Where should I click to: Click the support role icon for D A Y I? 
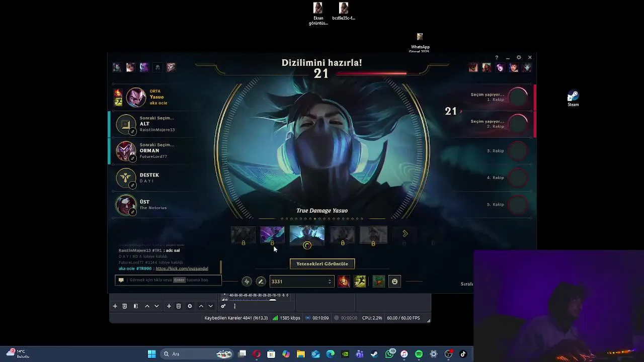pyautogui.click(x=126, y=177)
